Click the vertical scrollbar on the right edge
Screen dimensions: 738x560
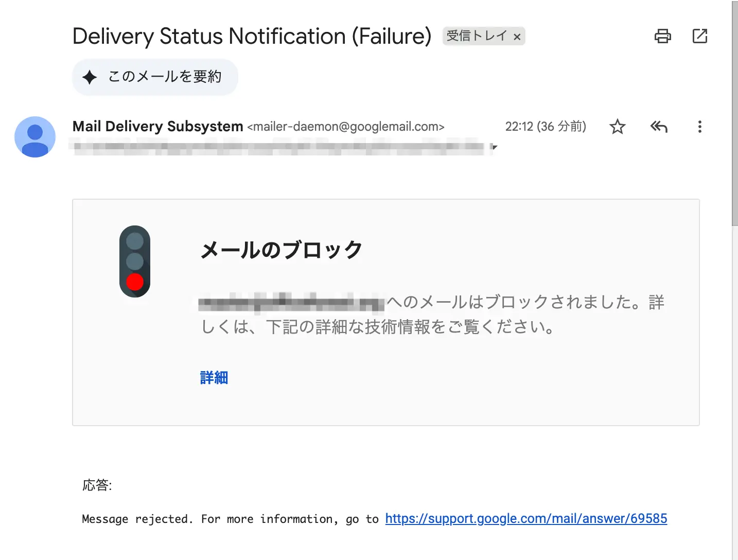(734, 113)
